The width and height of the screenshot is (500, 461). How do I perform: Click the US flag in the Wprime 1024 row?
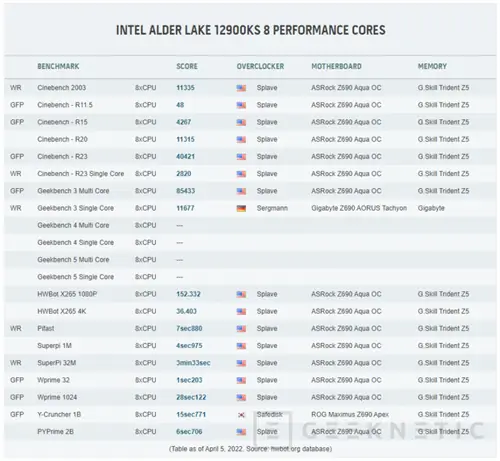pos(241,398)
